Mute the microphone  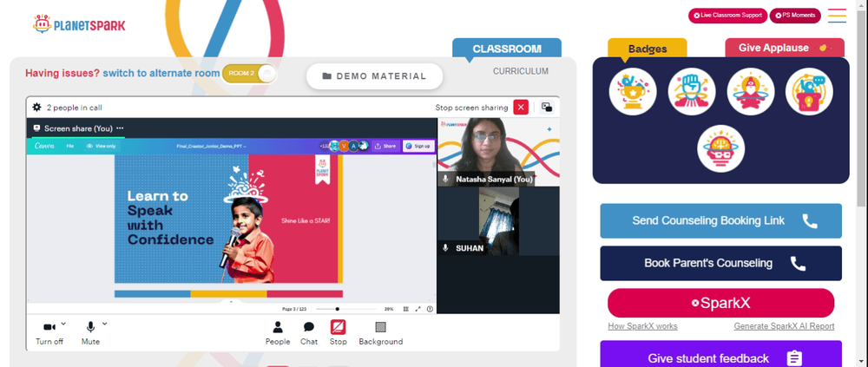(90, 332)
